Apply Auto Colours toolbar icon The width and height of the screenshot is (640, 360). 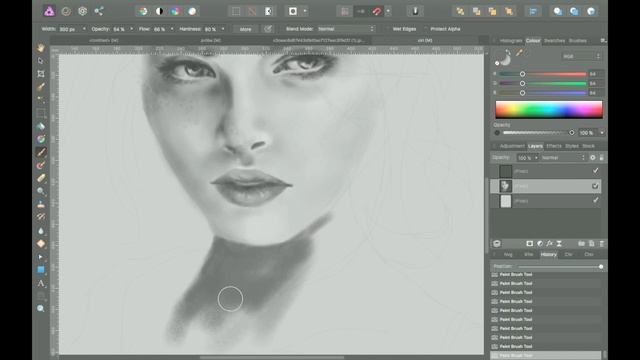(x=176, y=11)
